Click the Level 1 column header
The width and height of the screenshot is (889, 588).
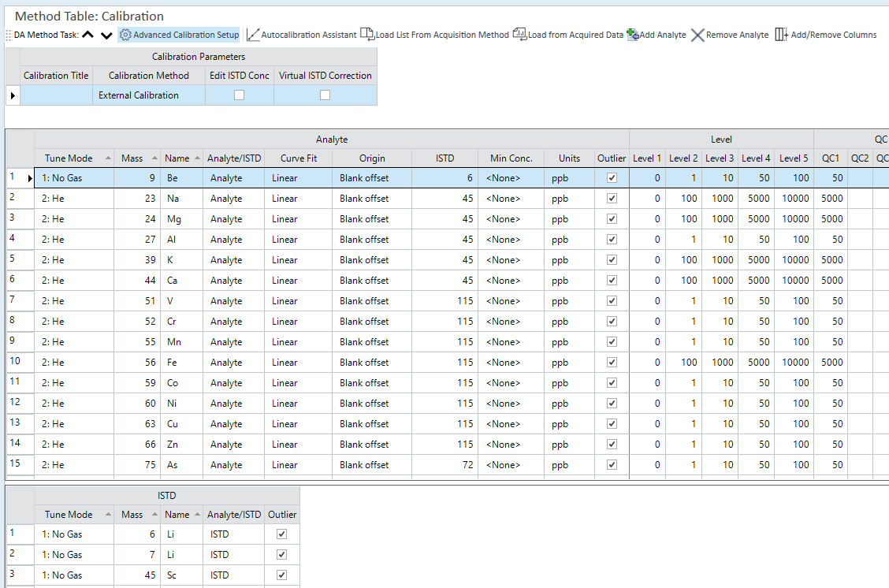(647, 158)
